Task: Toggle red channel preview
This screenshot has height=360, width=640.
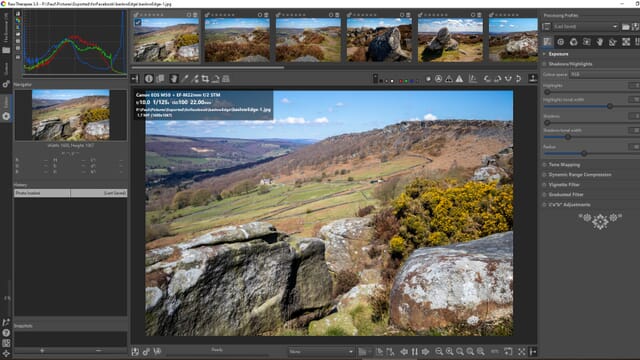Action: (x=401, y=81)
